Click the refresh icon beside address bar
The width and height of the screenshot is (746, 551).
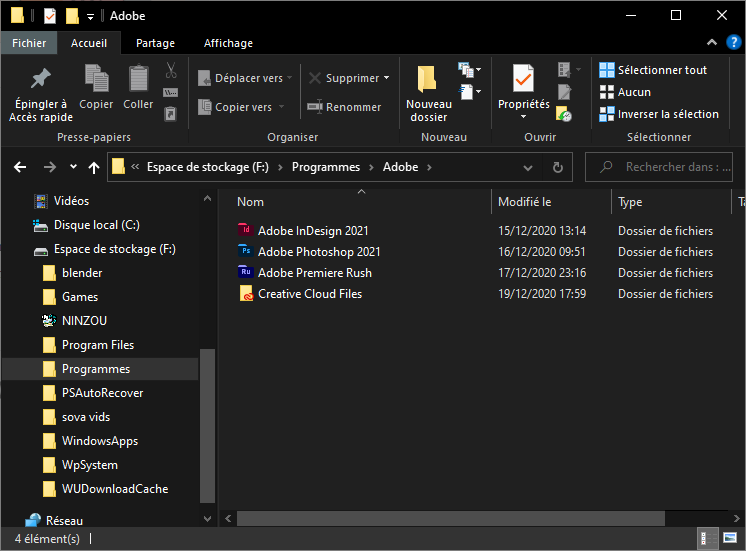pyautogui.click(x=558, y=167)
